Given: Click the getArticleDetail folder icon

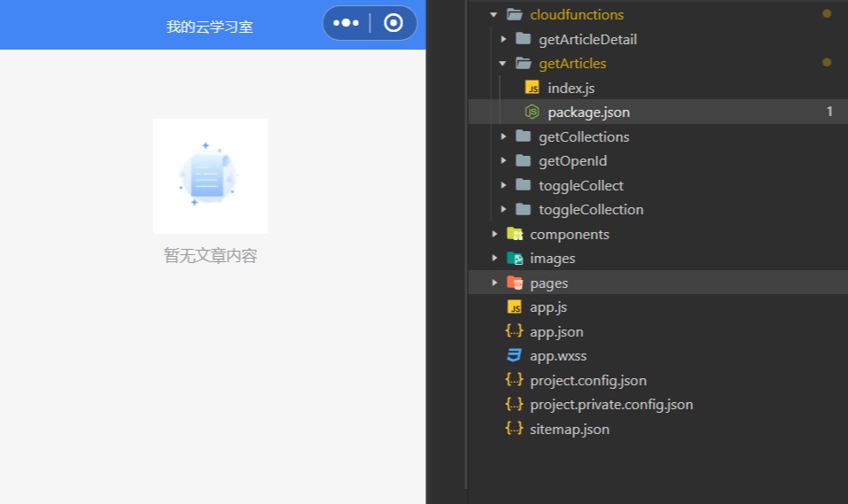Looking at the screenshot, I should coord(523,38).
